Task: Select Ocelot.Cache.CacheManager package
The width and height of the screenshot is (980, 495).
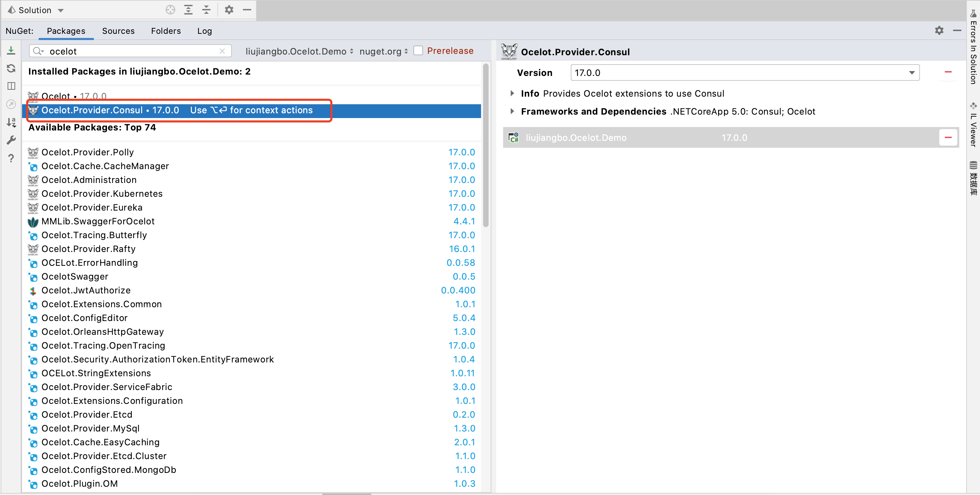Action: (252, 166)
